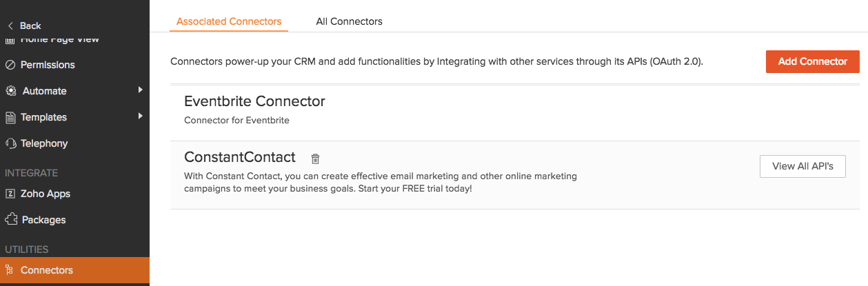Open the Eventbrite Connector entry
The width and height of the screenshot is (868, 286).
click(254, 101)
